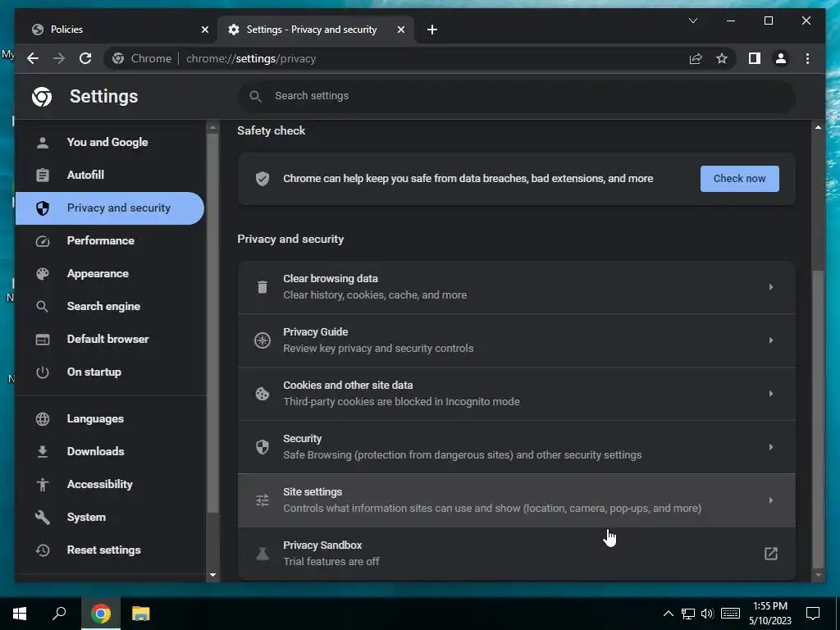Screen dimensions: 840x630
Task: Click the Check now button
Action: [x=739, y=178]
